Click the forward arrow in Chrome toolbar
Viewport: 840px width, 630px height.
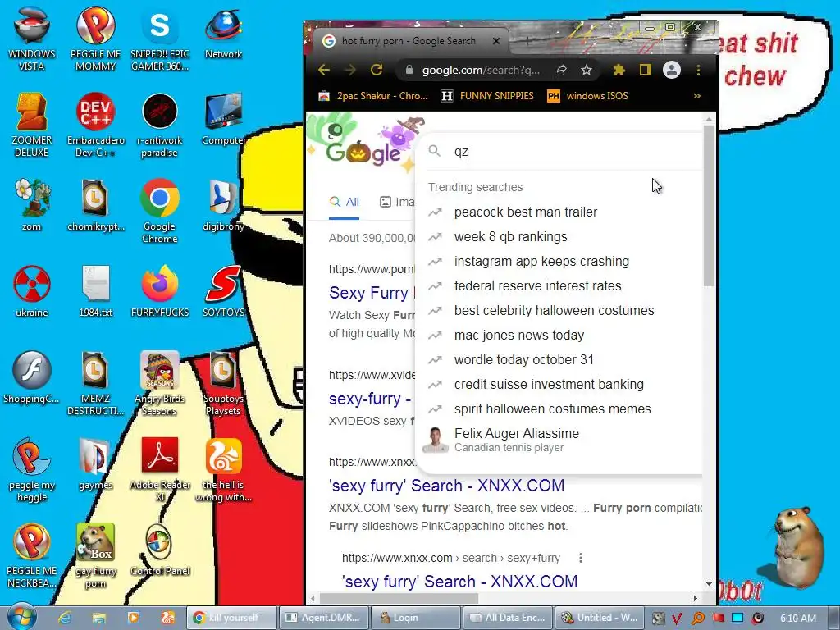click(x=349, y=70)
